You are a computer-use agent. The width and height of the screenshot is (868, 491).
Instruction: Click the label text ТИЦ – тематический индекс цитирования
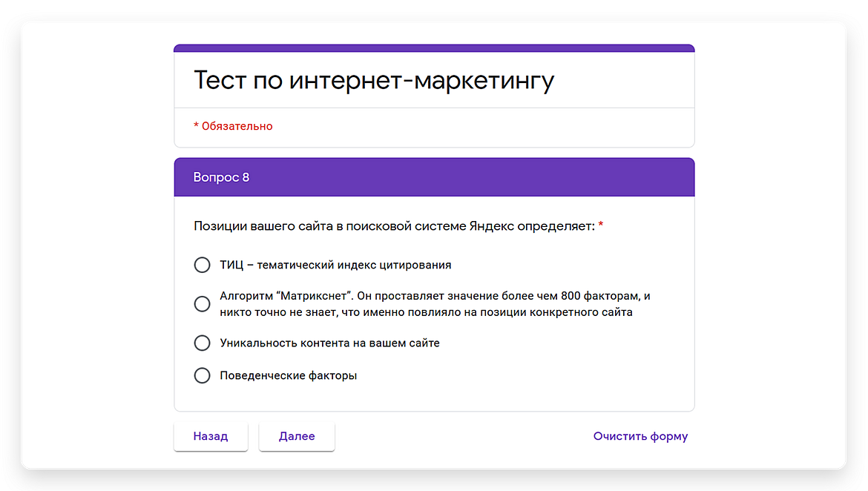tap(335, 265)
